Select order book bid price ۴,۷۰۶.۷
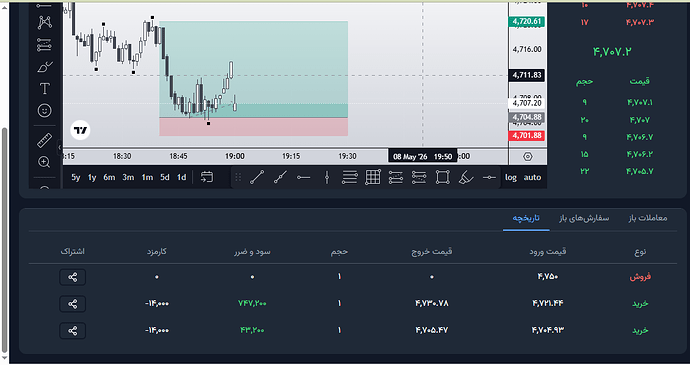 (640, 137)
